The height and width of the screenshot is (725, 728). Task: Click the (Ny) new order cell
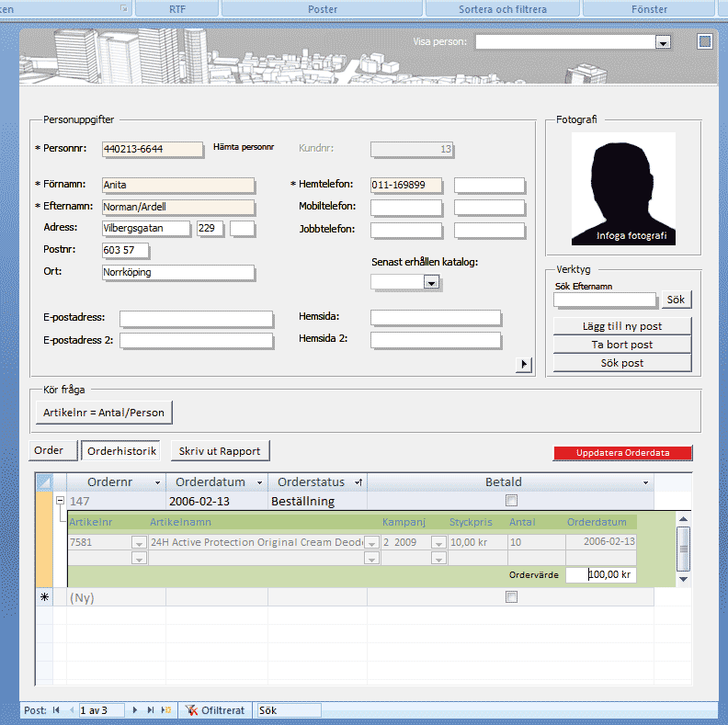coord(116,597)
